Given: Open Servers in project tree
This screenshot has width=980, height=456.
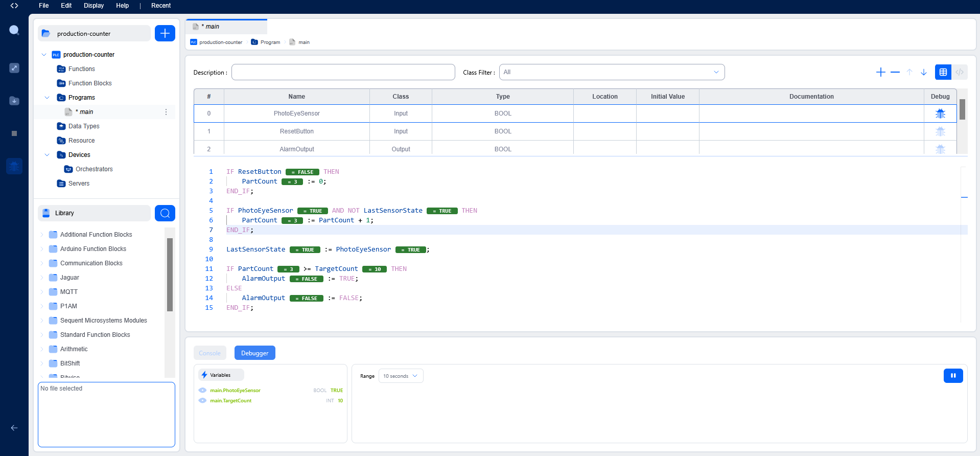Looking at the screenshot, I should tap(79, 184).
